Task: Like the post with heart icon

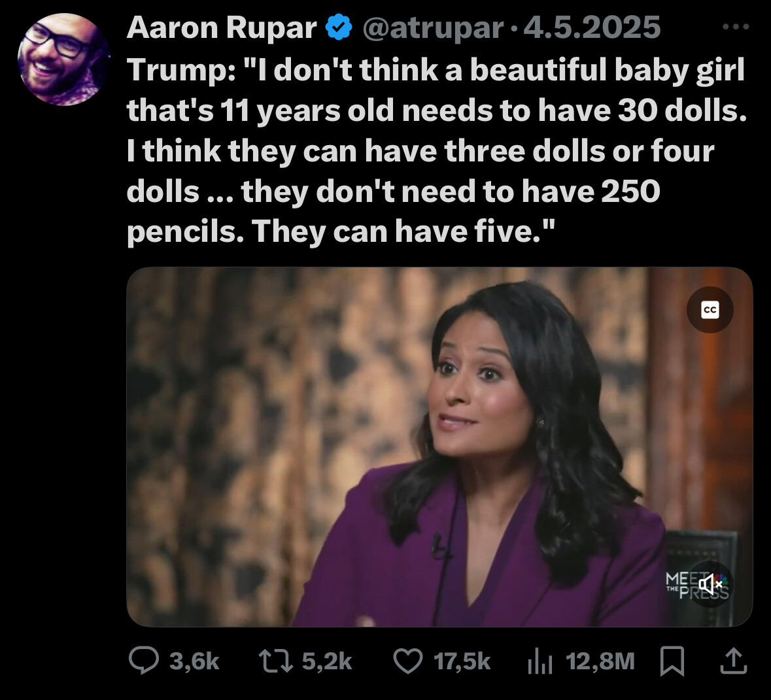Action: [x=408, y=661]
